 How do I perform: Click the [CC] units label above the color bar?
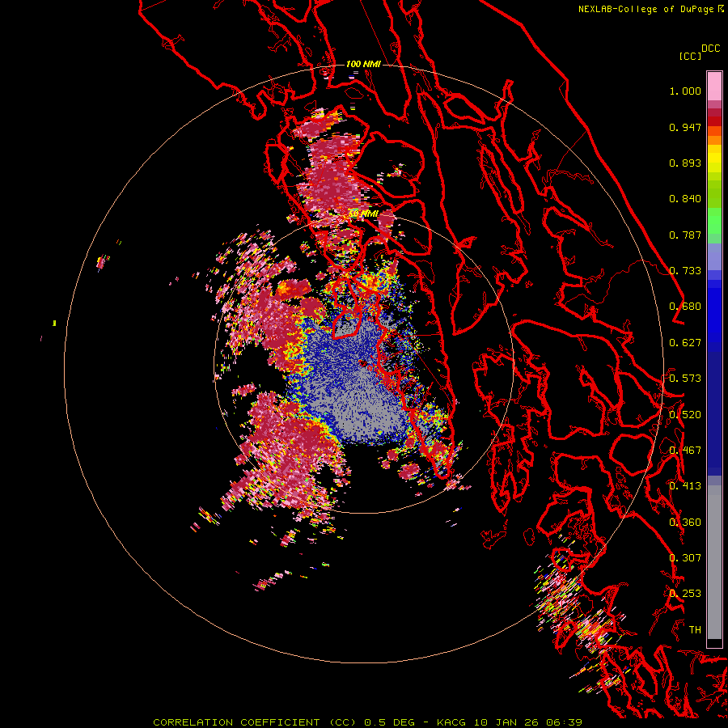click(690, 56)
